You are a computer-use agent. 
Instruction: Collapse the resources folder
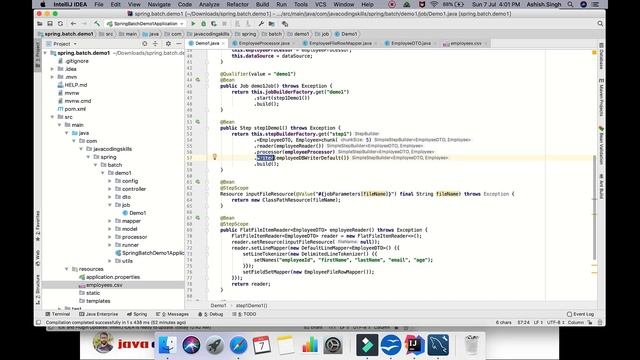(x=67, y=269)
